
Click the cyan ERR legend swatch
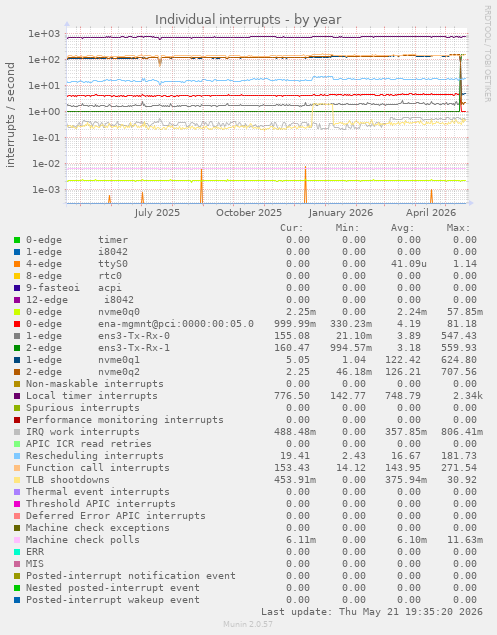[x=17, y=552]
